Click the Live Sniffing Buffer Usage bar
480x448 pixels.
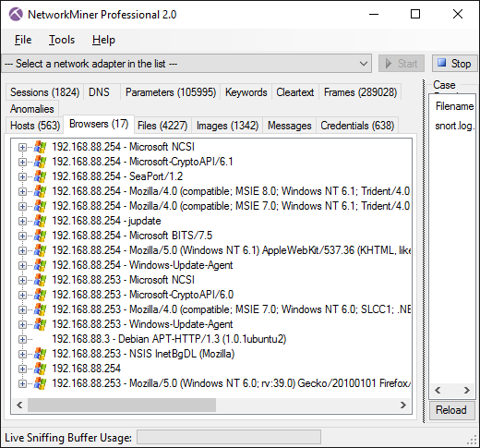tap(229, 437)
